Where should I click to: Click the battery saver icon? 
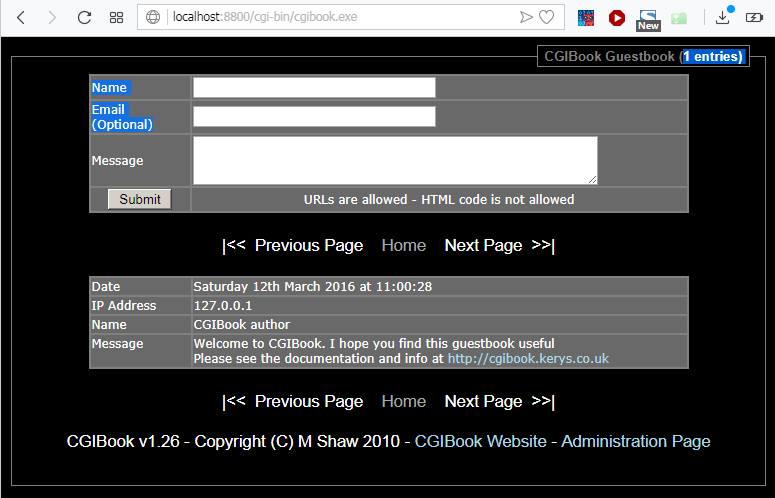754,18
